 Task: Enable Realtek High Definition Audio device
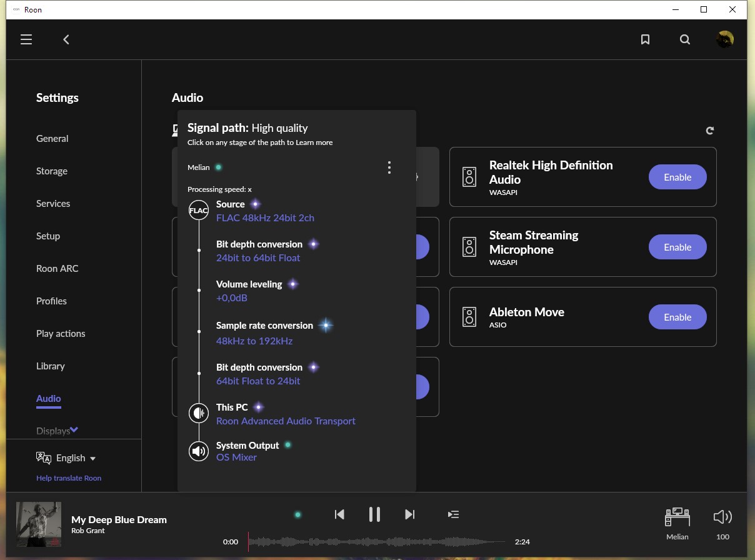(x=677, y=177)
